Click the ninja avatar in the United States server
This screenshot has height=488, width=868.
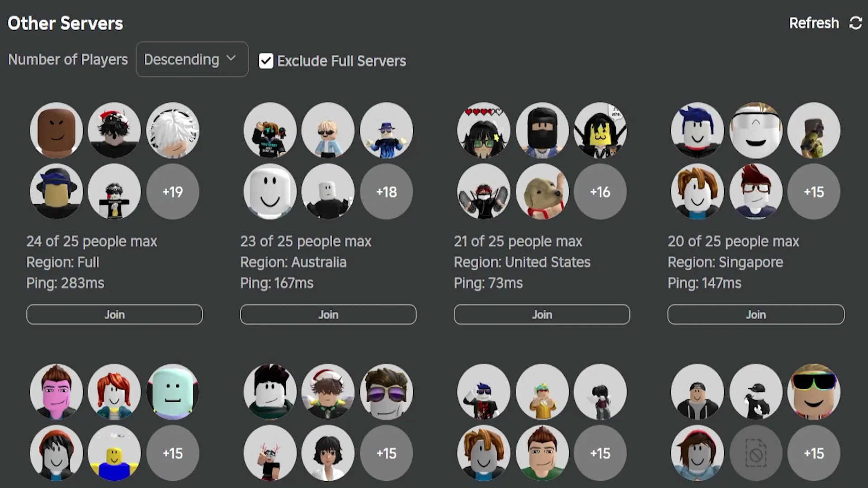[542, 131]
